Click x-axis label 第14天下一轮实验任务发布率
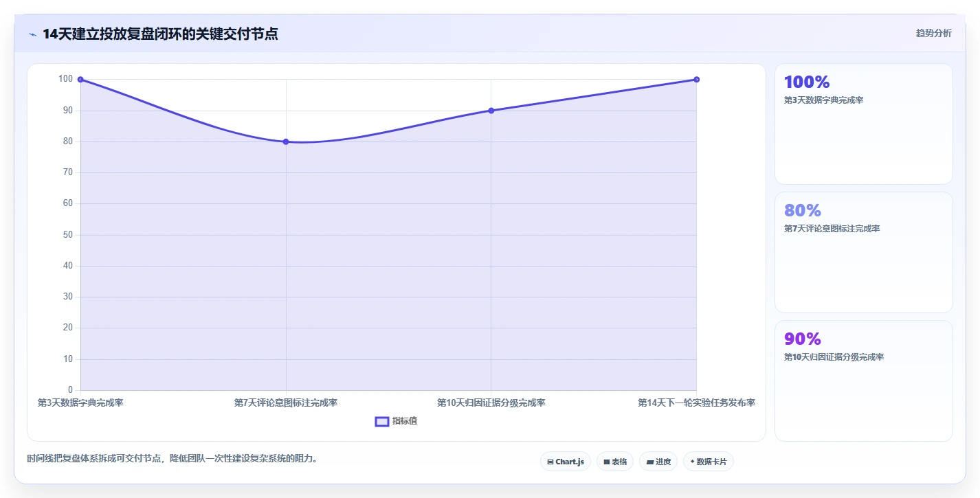 (x=696, y=403)
